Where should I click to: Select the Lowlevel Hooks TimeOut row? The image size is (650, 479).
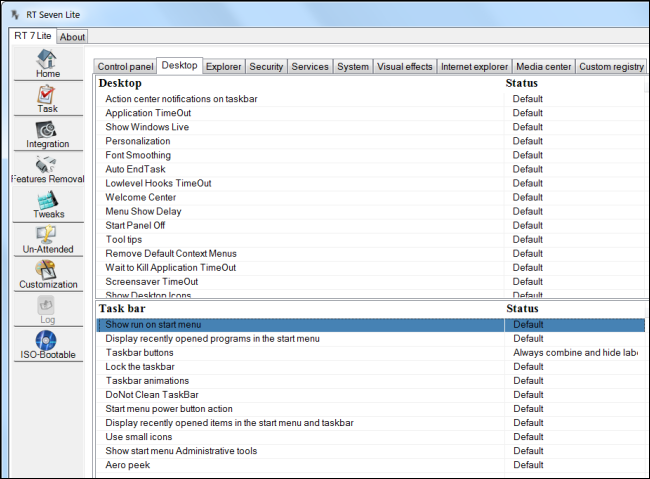(370, 183)
